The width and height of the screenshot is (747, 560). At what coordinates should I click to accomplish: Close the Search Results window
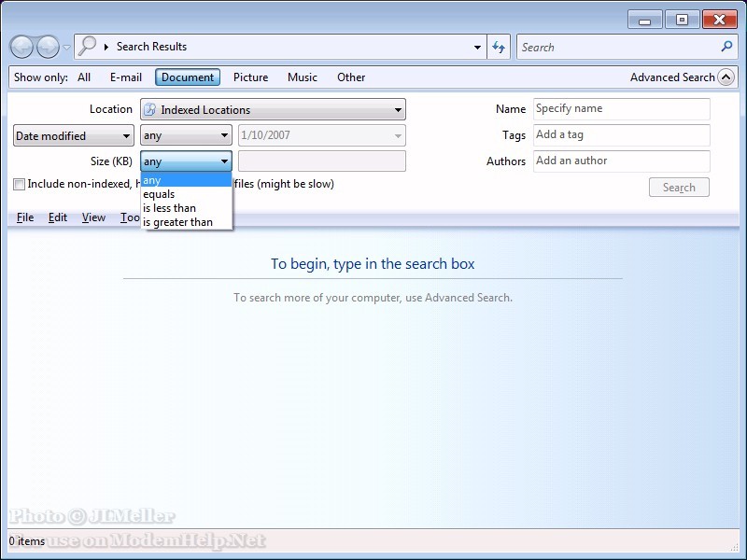pyautogui.click(x=719, y=20)
